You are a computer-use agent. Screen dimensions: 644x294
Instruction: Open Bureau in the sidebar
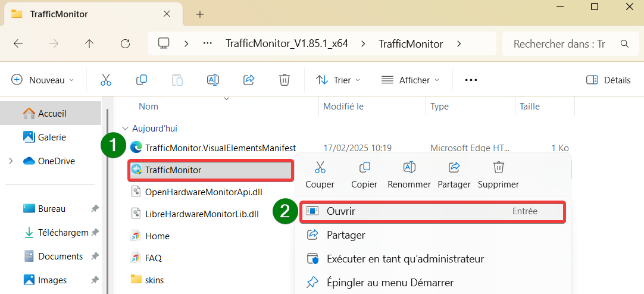(51, 208)
